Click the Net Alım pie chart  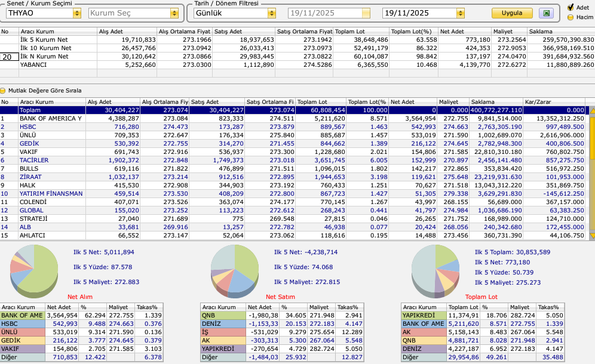(x=34, y=271)
